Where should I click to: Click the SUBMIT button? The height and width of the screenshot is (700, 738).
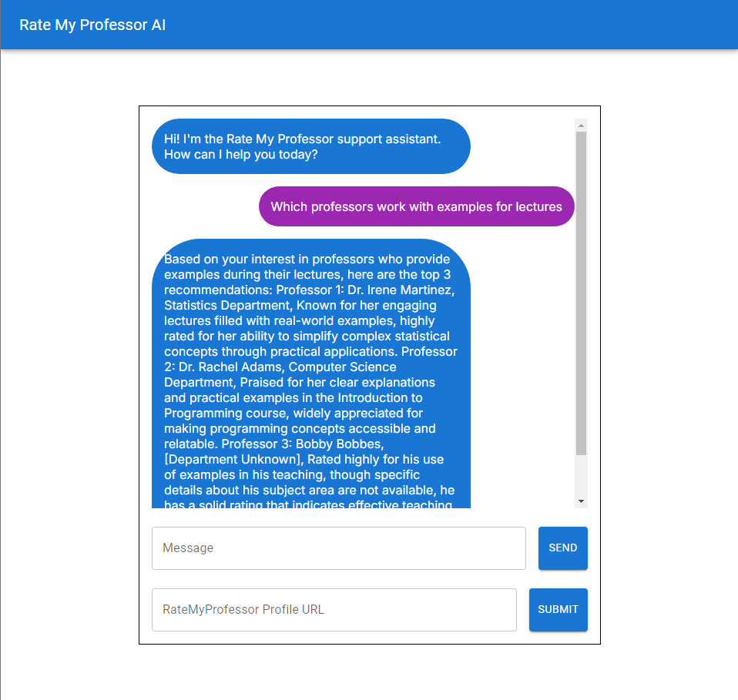558,610
